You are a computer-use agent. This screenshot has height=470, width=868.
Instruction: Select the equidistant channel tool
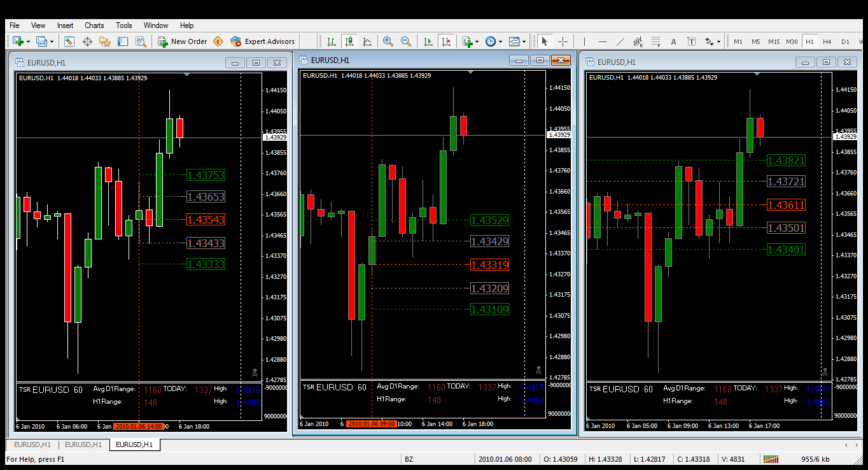[638, 41]
